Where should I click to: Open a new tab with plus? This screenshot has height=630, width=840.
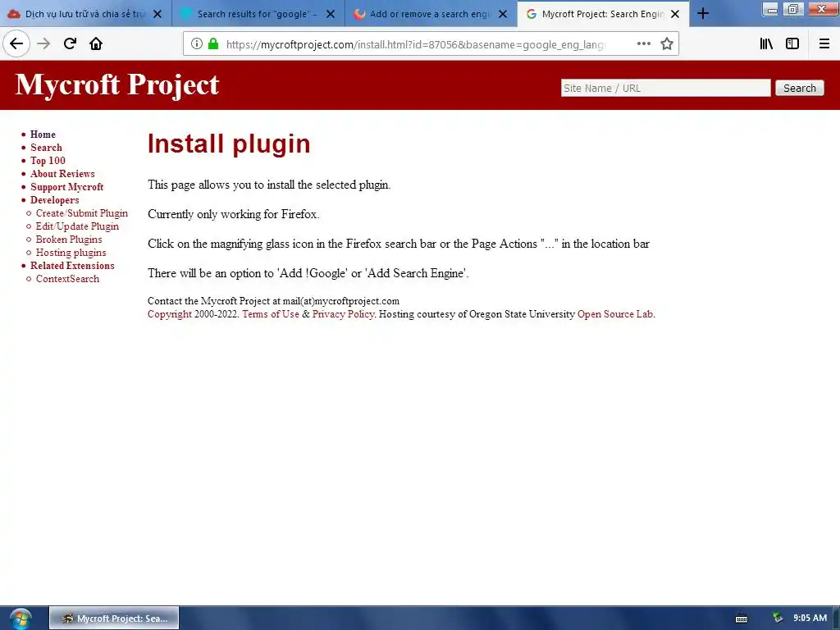coord(703,13)
